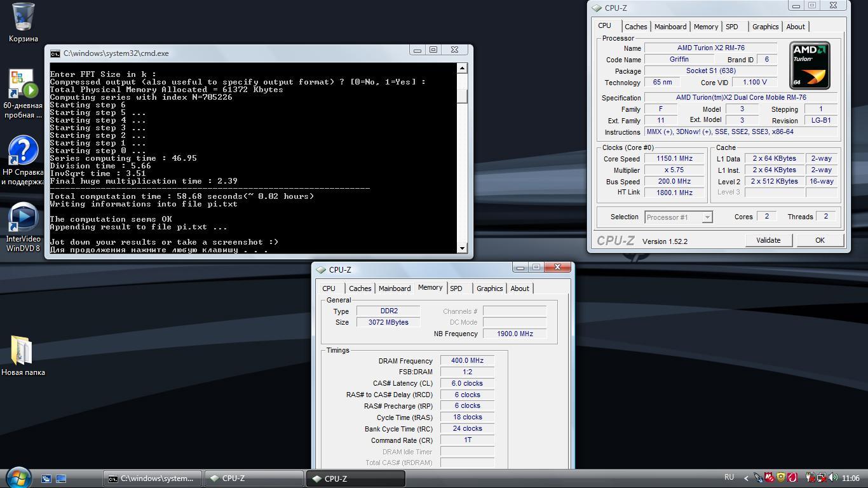The image size is (868, 488).
Task: Open About tab in top CPU-Z window
Action: point(796,27)
